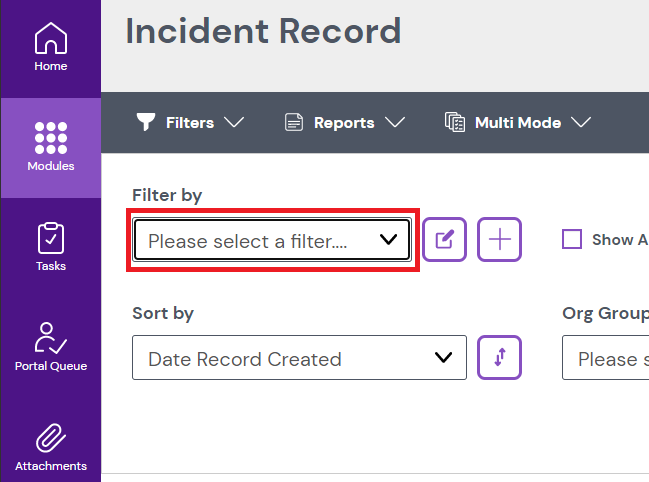Click the Reports document icon
649x482 pixels.
pyautogui.click(x=294, y=123)
